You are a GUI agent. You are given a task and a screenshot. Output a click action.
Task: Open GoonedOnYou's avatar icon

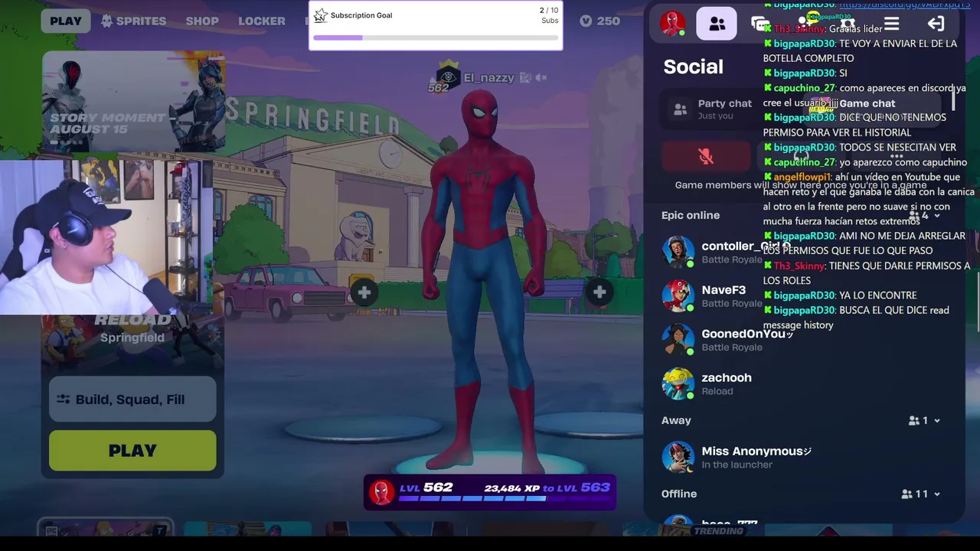[x=678, y=340]
